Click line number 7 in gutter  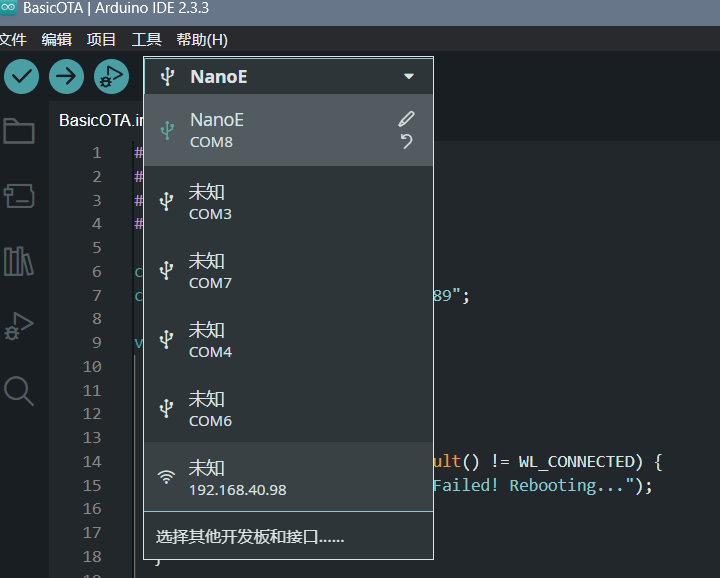(x=96, y=295)
